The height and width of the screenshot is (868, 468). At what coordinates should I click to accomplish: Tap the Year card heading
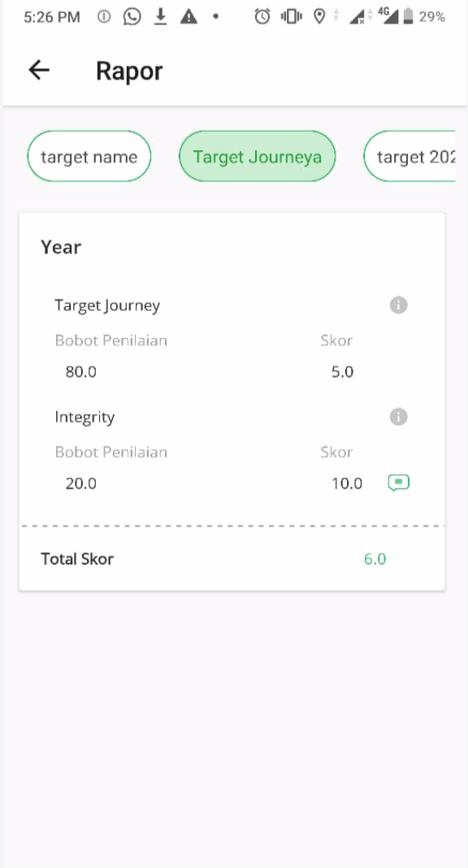[x=61, y=247]
